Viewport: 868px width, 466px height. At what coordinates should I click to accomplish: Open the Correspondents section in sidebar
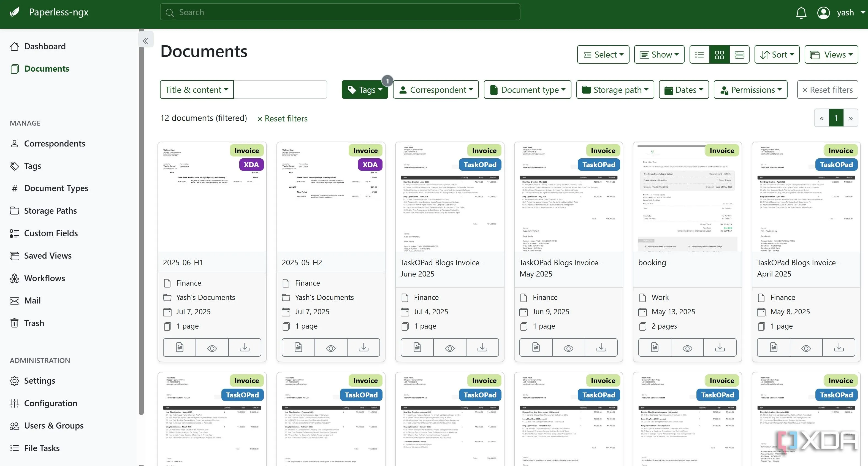coord(54,143)
